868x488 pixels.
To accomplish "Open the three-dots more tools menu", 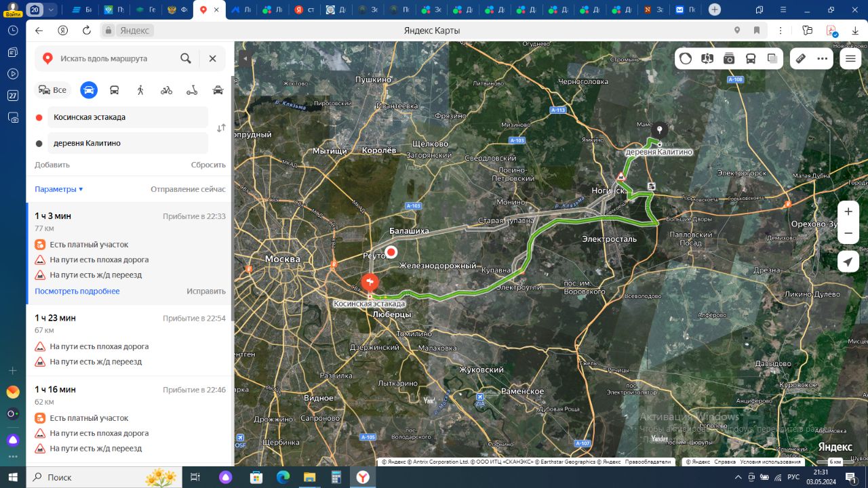I will click(x=823, y=58).
